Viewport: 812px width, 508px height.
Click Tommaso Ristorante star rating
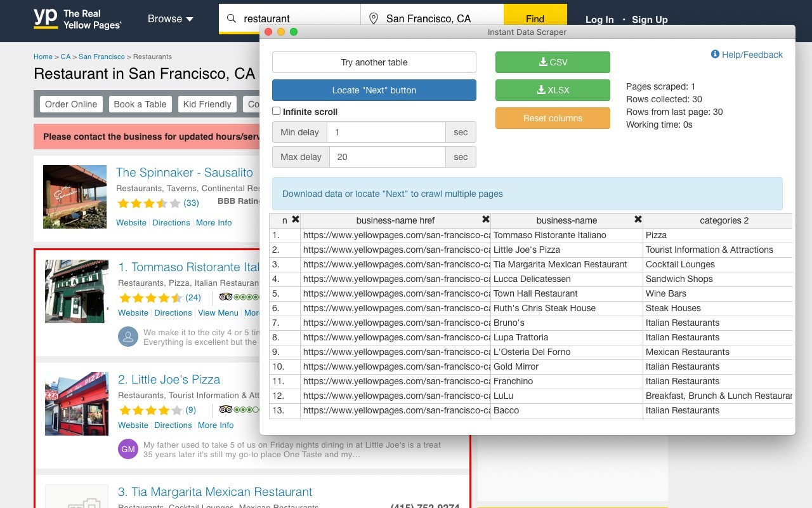click(151, 298)
